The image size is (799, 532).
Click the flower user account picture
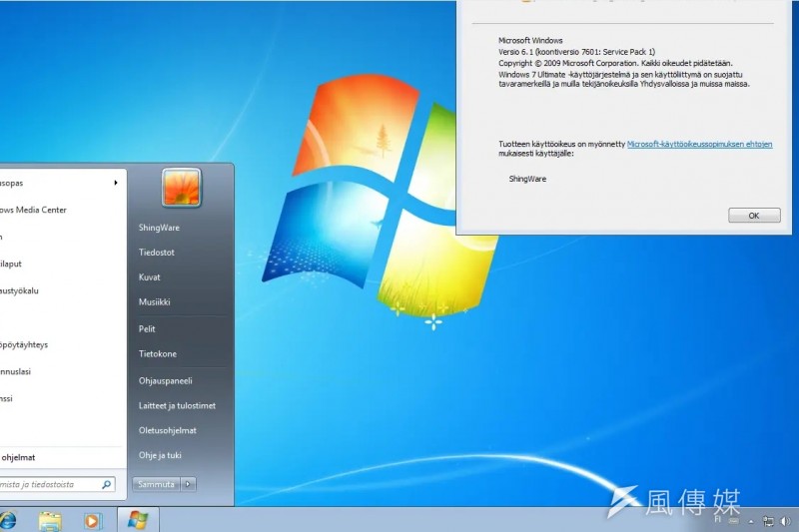(x=182, y=188)
